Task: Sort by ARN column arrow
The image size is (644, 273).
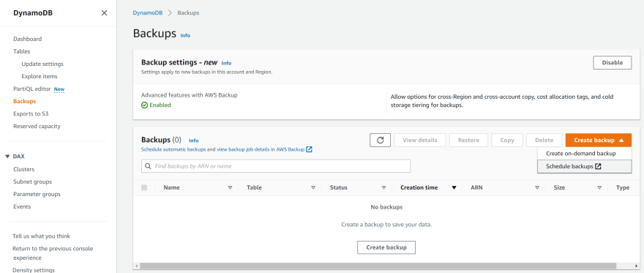Action: [537, 187]
